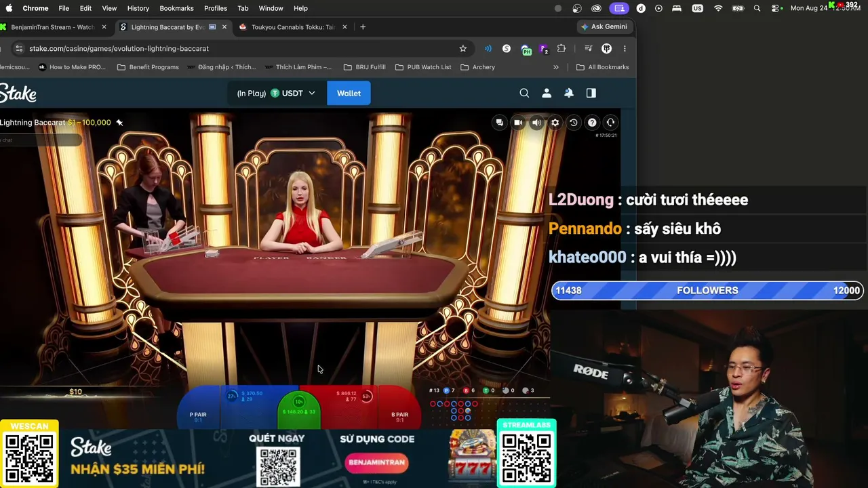Viewport: 868px width, 488px height.
Task: Click the Stake logo
Action: (18, 94)
